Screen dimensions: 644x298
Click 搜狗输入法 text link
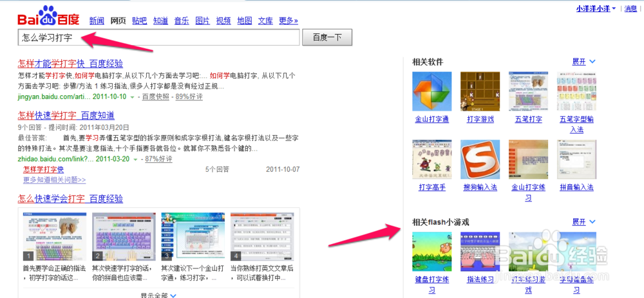point(480,187)
